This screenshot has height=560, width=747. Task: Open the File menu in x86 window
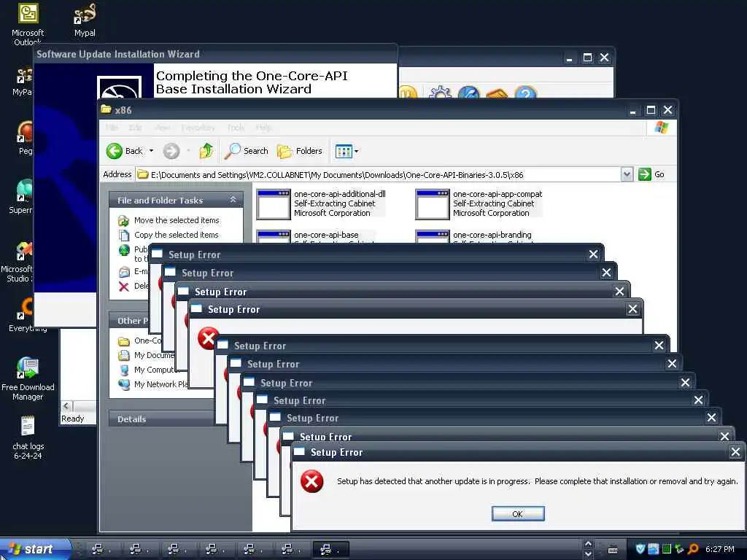[111, 128]
